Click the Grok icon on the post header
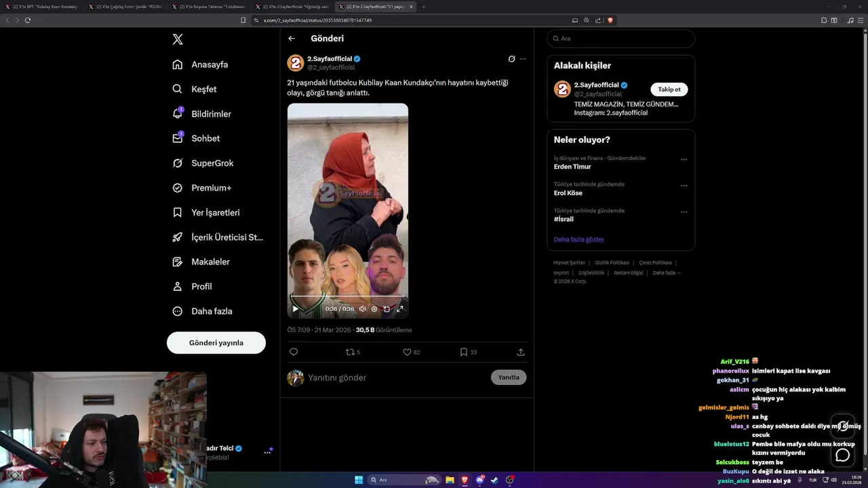This screenshot has width=868, height=488. [x=512, y=59]
